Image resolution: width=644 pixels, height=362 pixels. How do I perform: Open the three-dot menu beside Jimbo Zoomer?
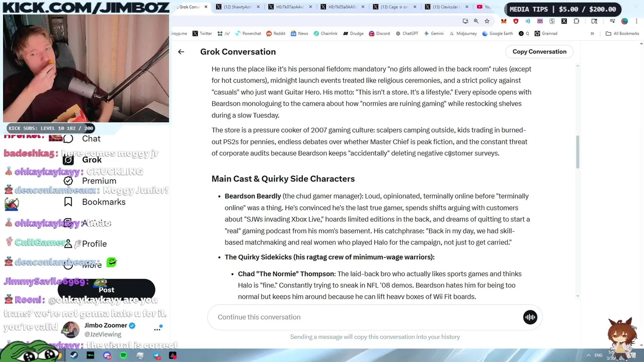click(157, 329)
